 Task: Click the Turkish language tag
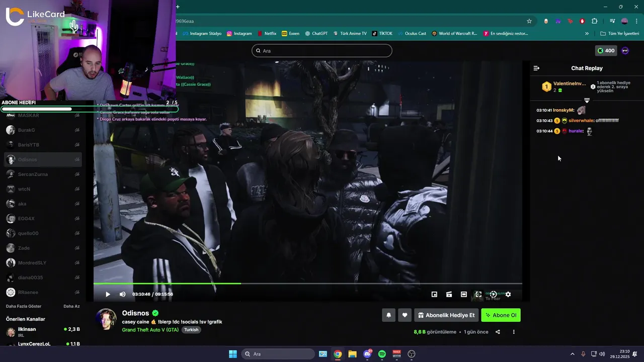191,330
